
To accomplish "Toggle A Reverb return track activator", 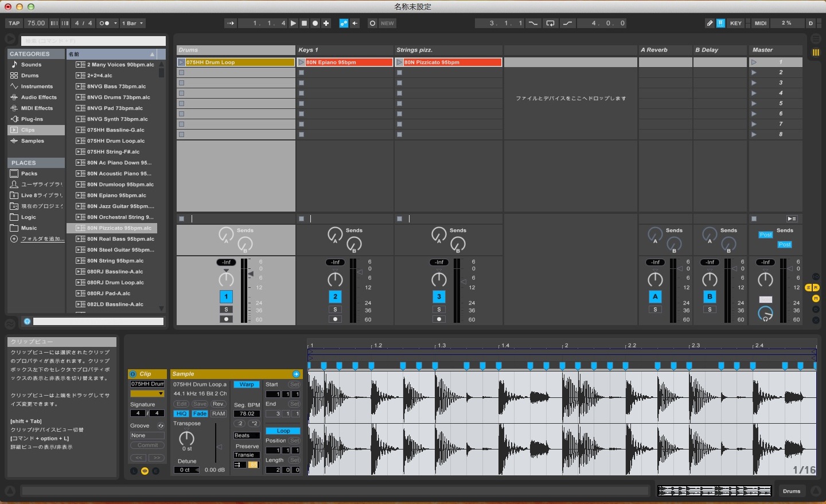I will [x=655, y=297].
